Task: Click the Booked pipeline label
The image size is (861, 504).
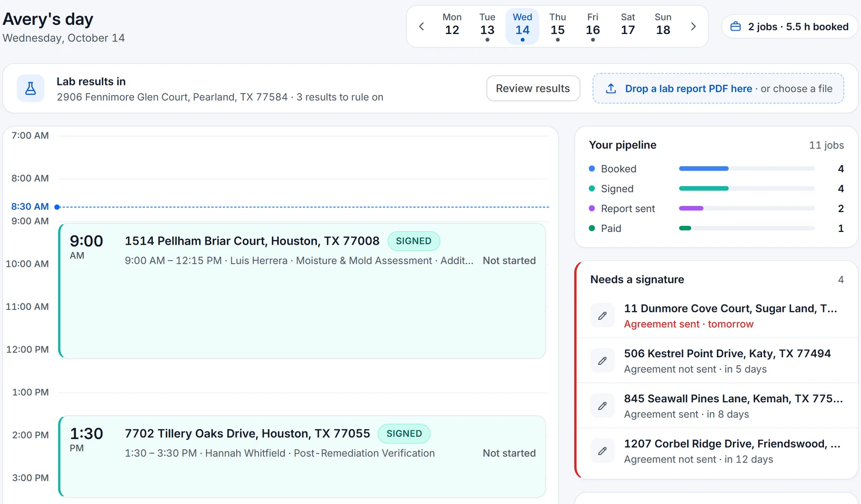Action: tap(618, 169)
